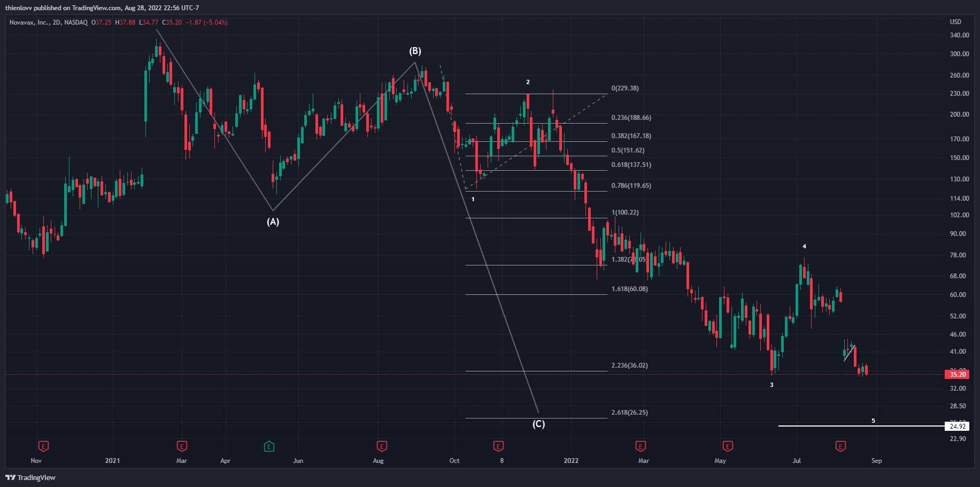Click the 2022 label on the time axis
The width and height of the screenshot is (980, 487).
pyautogui.click(x=571, y=461)
